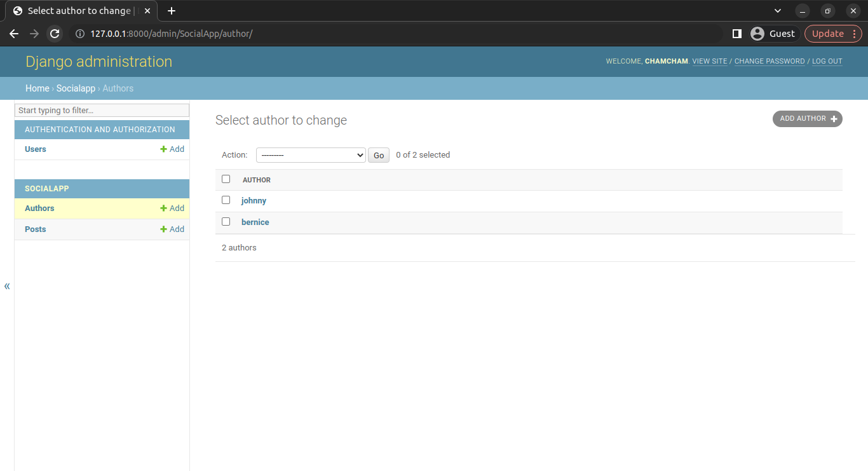Reload the page with refresh icon
This screenshot has width=868, height=471.
pos(55,34)
